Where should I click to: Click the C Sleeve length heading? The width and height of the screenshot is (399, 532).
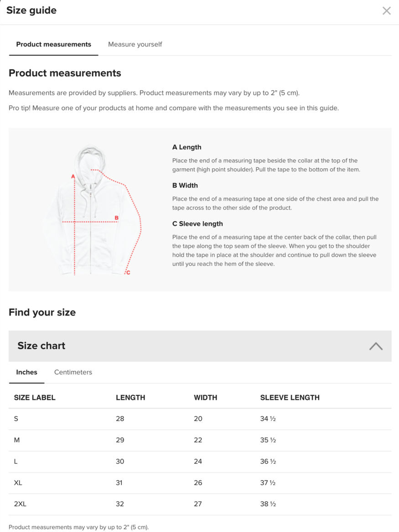click(x=197, y=224)
